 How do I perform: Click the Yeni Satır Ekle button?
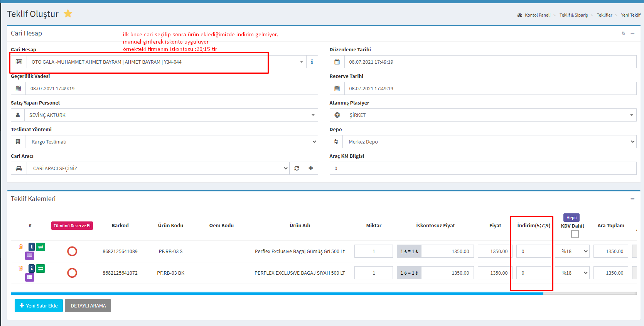pos(39,306)
